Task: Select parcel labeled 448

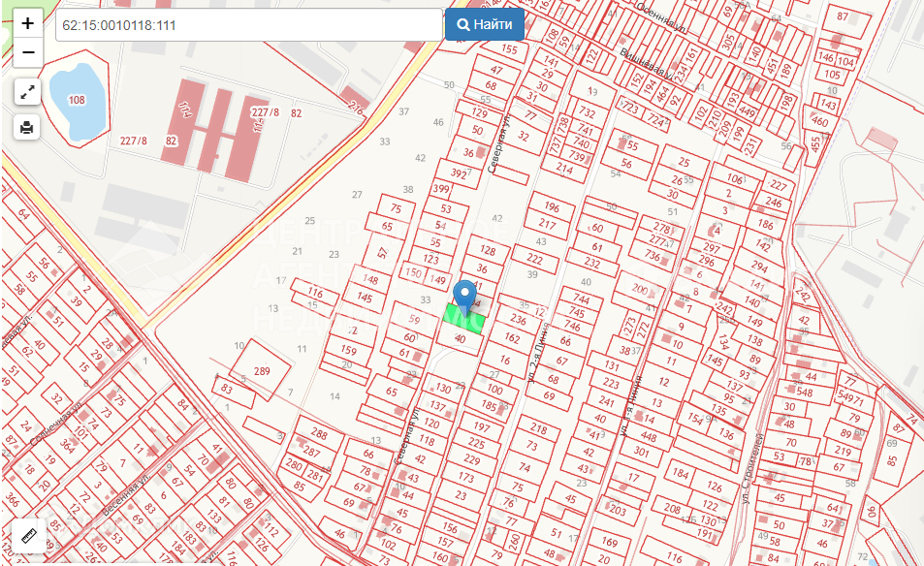Action: [x=649, y=436]
